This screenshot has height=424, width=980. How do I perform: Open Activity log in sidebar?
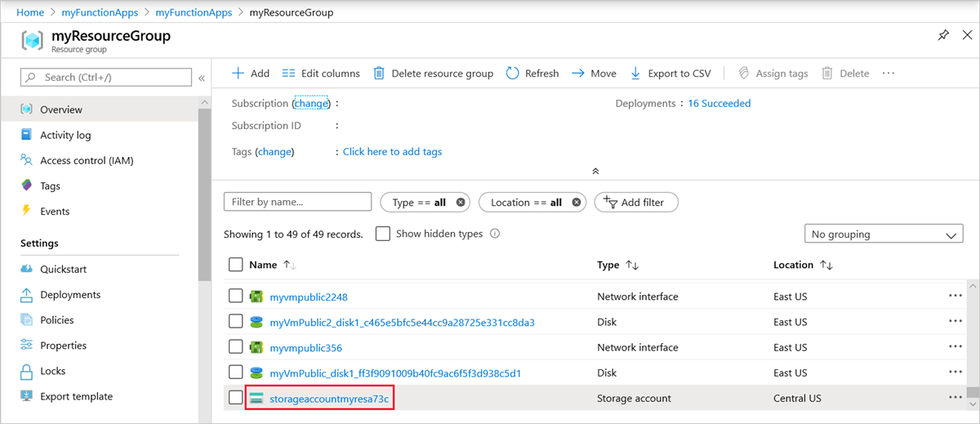65,135
